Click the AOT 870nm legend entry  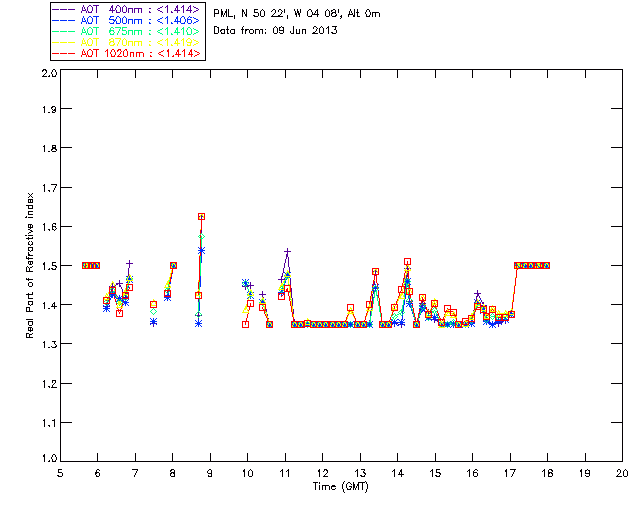(x=127, y=42)
